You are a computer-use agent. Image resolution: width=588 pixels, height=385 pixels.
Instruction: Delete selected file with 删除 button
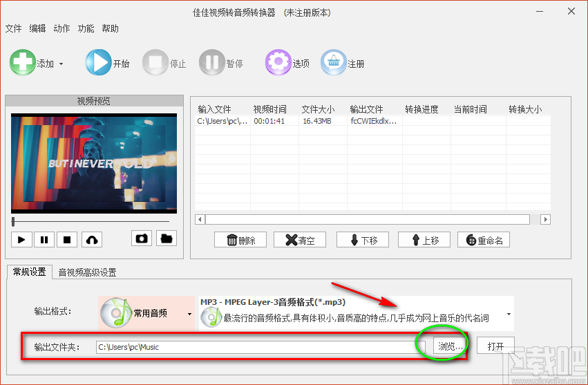240,240
